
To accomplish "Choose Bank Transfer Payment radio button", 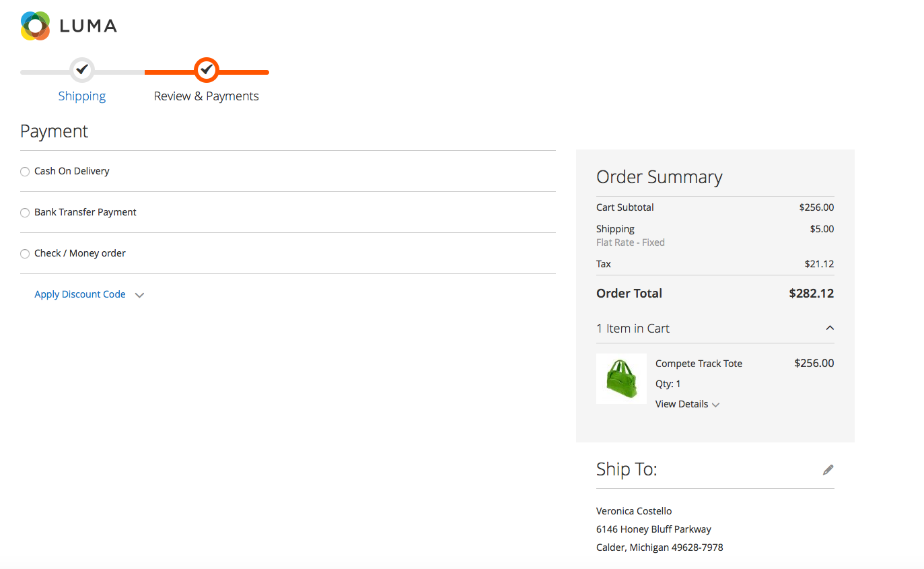I will point(25,213).
